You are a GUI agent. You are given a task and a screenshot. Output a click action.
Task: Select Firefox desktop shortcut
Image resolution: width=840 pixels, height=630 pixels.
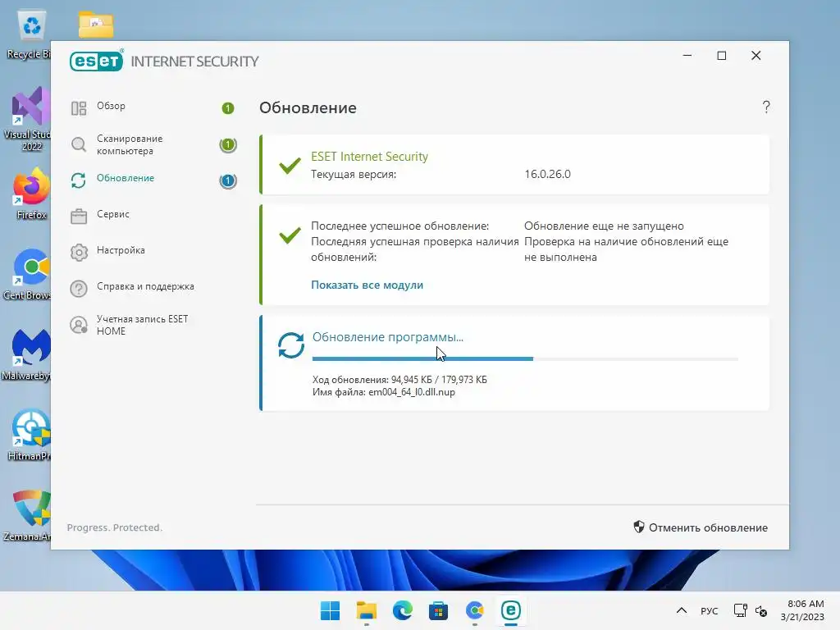pos(31,194)
